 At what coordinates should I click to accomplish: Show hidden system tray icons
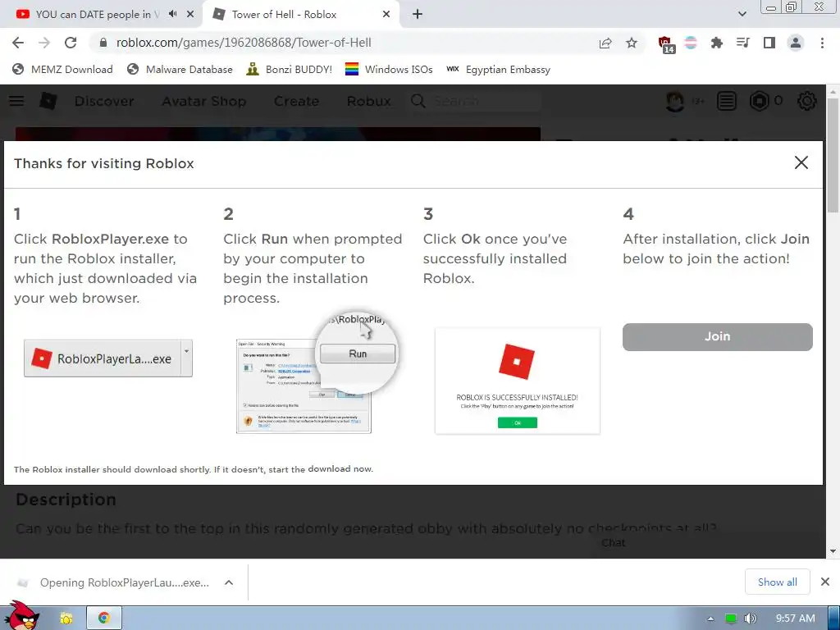point(710,619)
